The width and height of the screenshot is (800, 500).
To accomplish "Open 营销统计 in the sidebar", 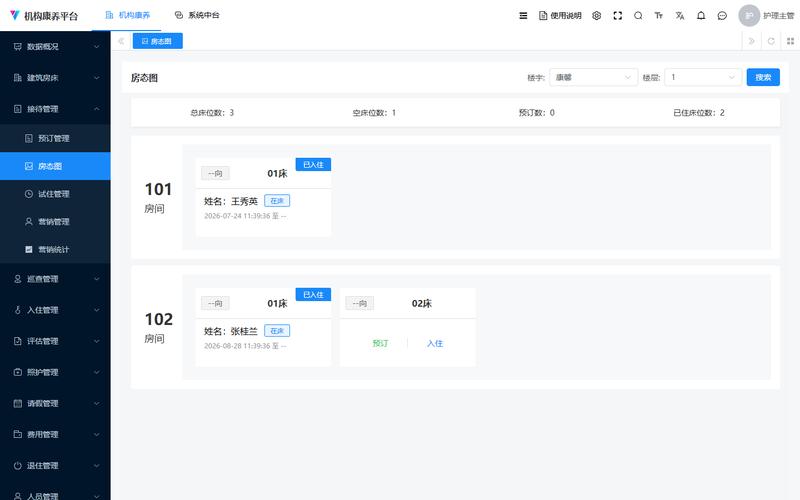I will point(55,249).
